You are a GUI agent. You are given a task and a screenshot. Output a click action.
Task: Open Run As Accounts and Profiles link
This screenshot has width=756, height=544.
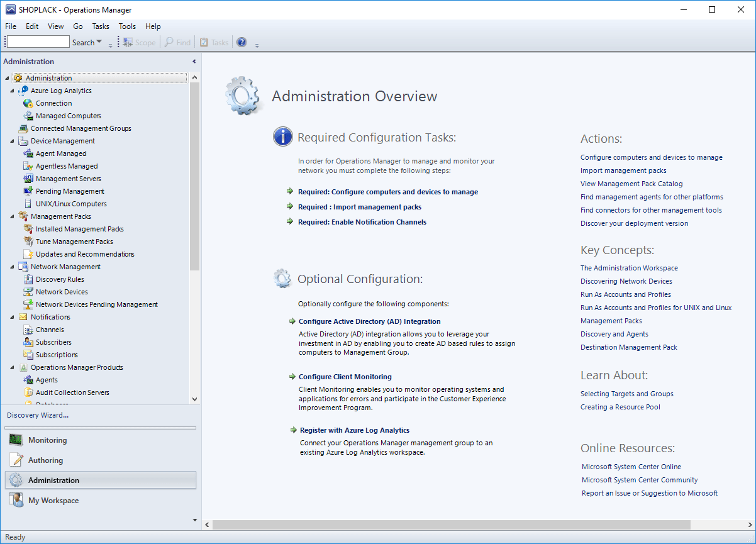626,294
